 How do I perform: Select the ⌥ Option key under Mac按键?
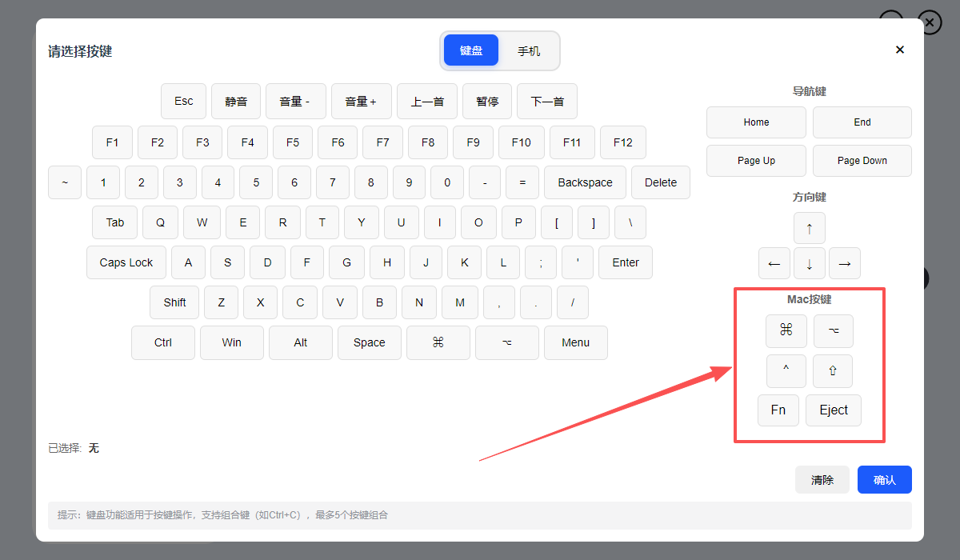(x=833, y=330)
